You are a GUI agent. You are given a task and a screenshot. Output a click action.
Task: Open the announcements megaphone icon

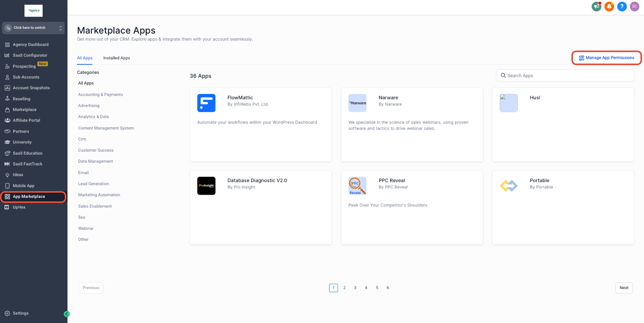tap(596, 6)
